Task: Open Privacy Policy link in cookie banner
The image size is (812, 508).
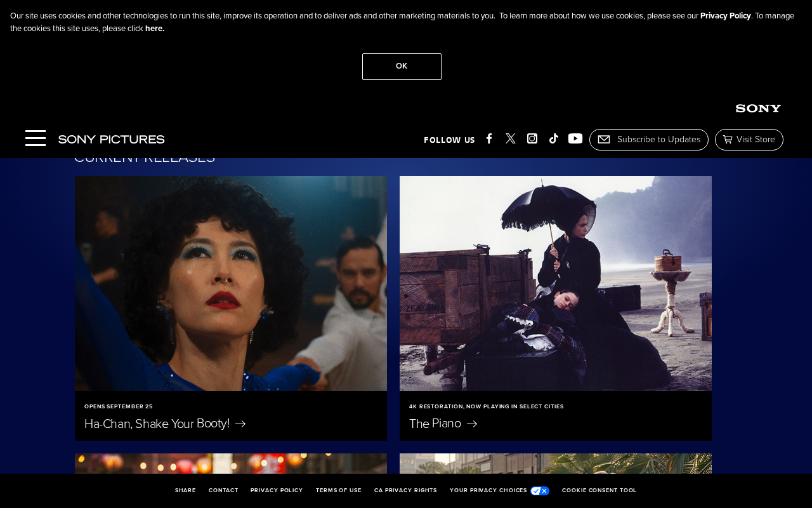Action: 726,16
